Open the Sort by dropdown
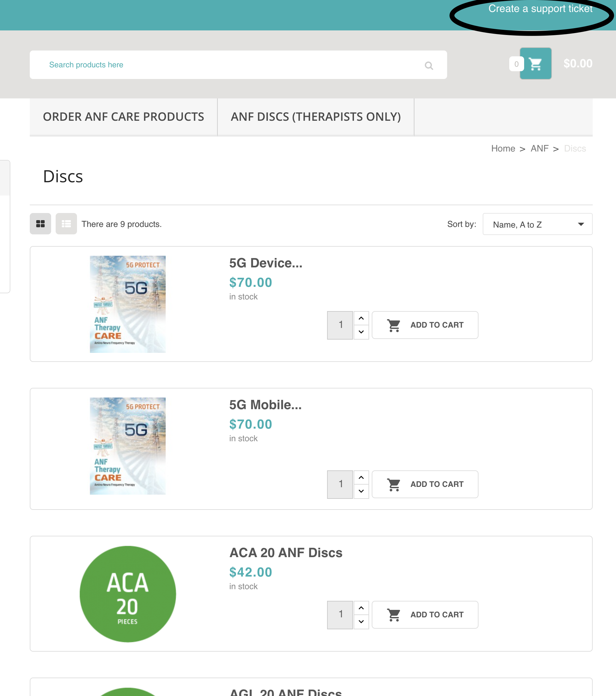Image resolution: width=616 pixels, height=696 pixels. 537,224
